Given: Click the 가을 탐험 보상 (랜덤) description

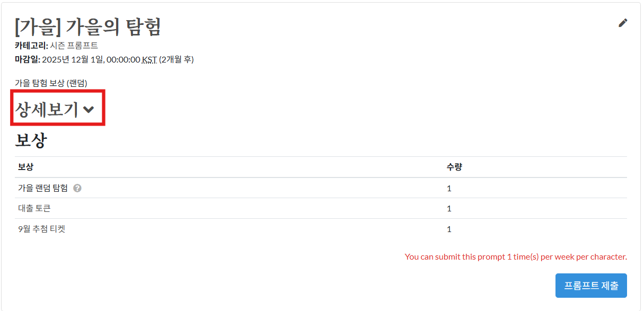Looking at the screenshot, I should click(51, 83).
